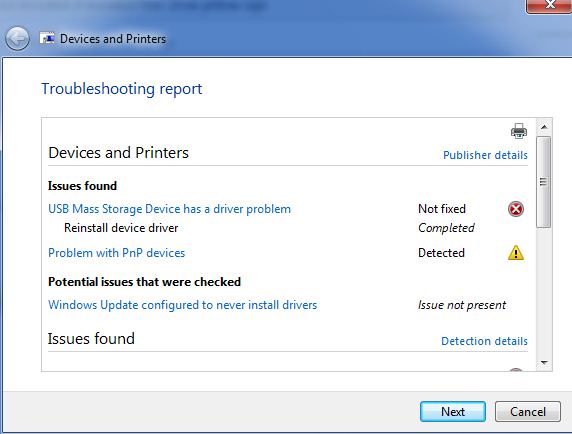Screen dimensions: 572x434
Task: Click the bold 'Issues found' heading
Action: 82,186
